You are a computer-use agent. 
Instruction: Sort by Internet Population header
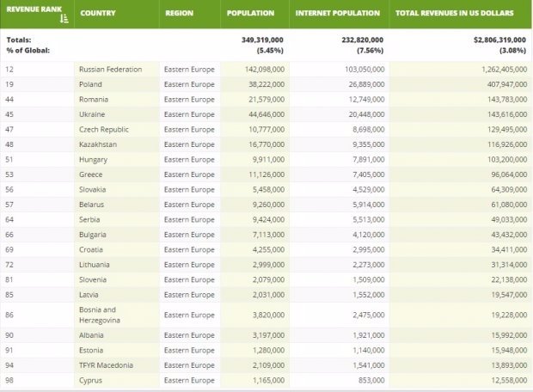point(337,14)
